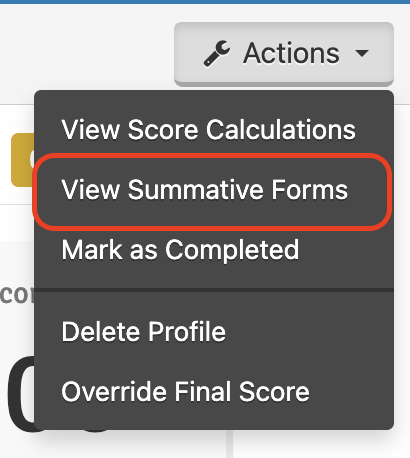This screenshot has width=410, height=458.
Task: Click the divider line above Delete Profile
Action: tap(214, 290)
